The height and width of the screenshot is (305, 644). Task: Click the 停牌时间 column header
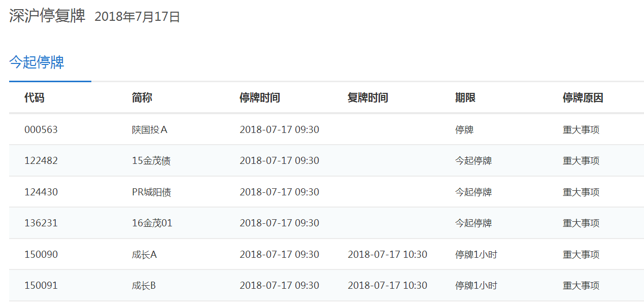(260, 98)
